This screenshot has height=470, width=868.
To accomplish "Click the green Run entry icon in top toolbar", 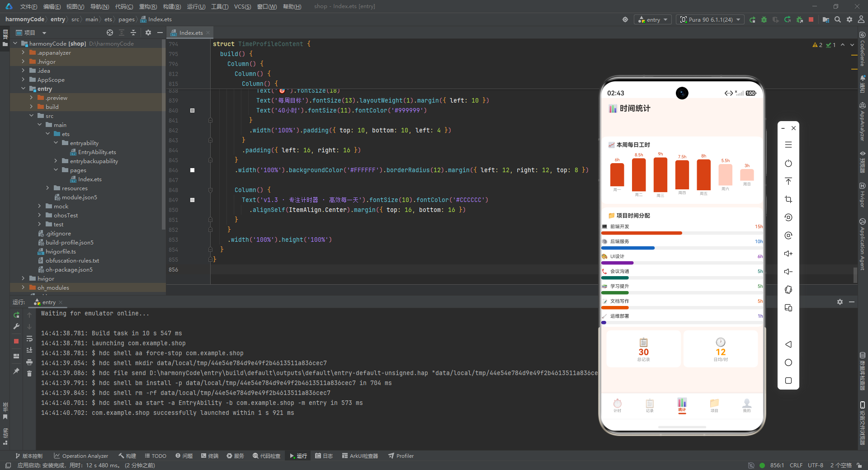I will click(752, 20).
